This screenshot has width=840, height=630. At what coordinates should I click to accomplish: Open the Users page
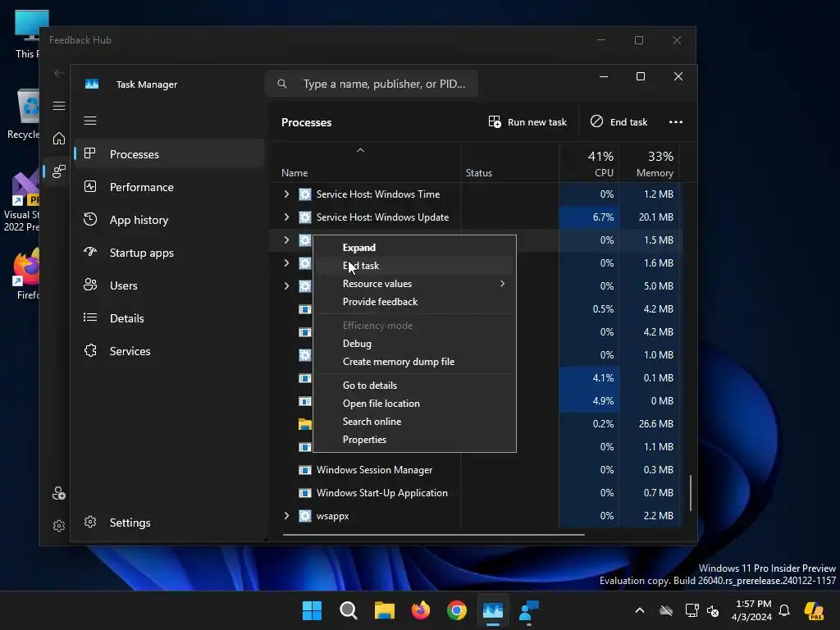point(169,285)
